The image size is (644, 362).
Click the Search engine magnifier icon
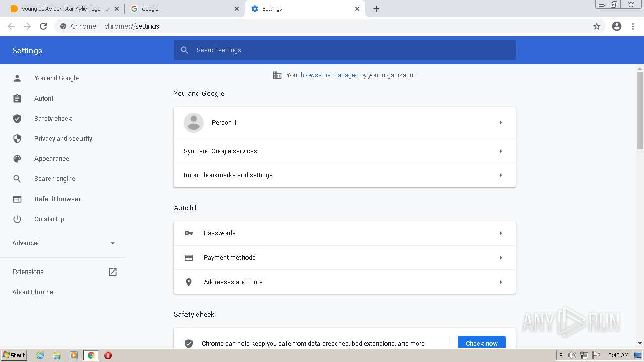tap(17, 179)
